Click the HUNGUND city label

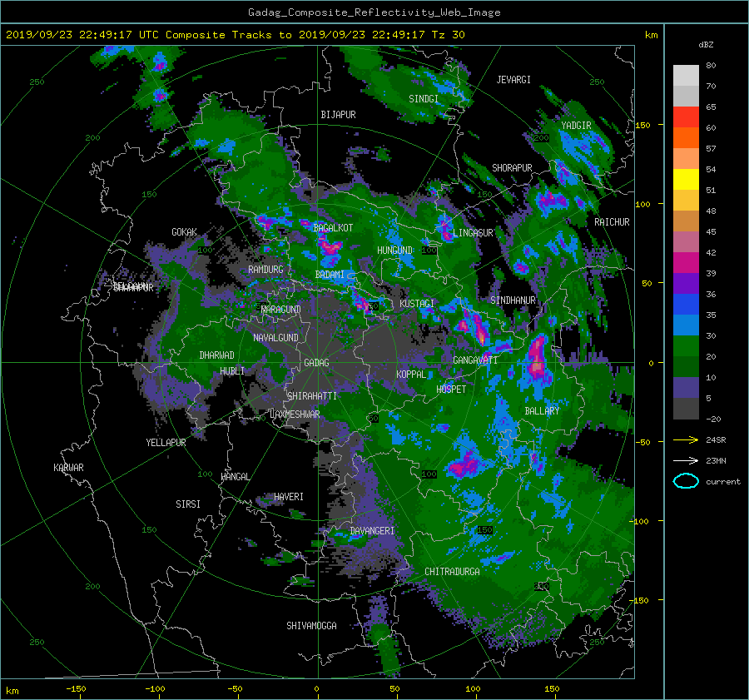(394, 251)
